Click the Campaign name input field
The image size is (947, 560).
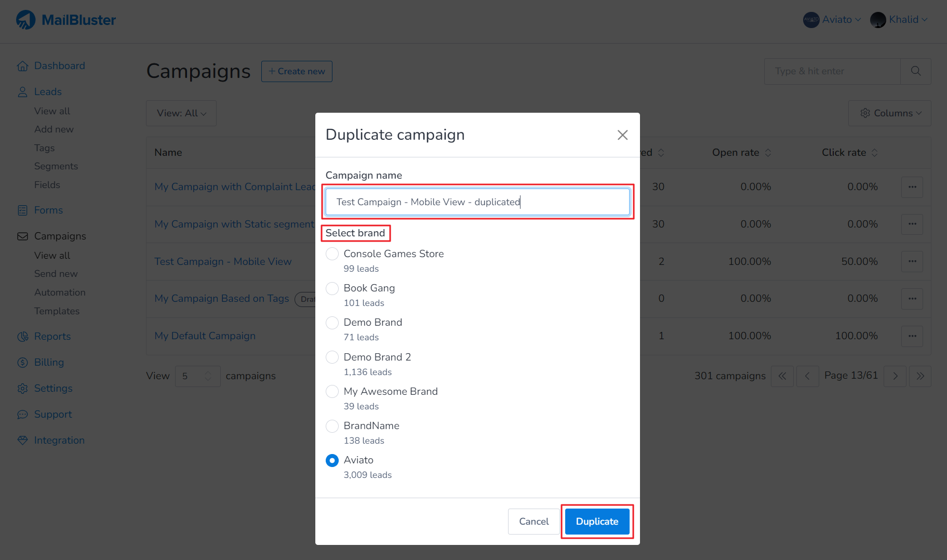coord(477,202)
